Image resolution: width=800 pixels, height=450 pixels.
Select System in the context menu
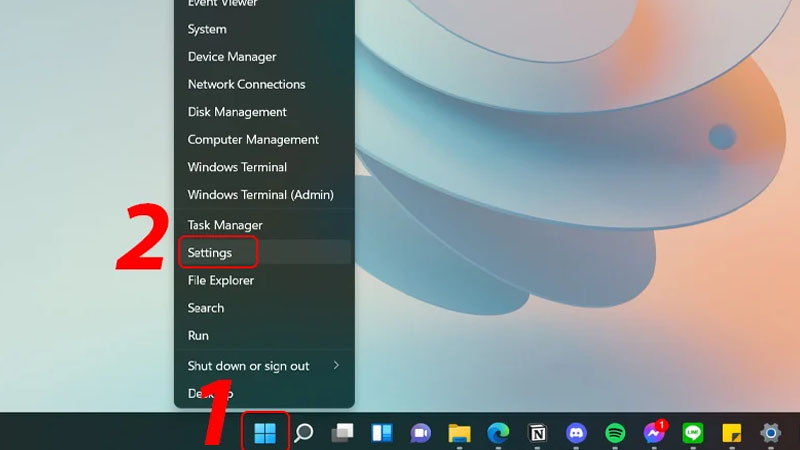pyautogui.click(x=264, y=29)
